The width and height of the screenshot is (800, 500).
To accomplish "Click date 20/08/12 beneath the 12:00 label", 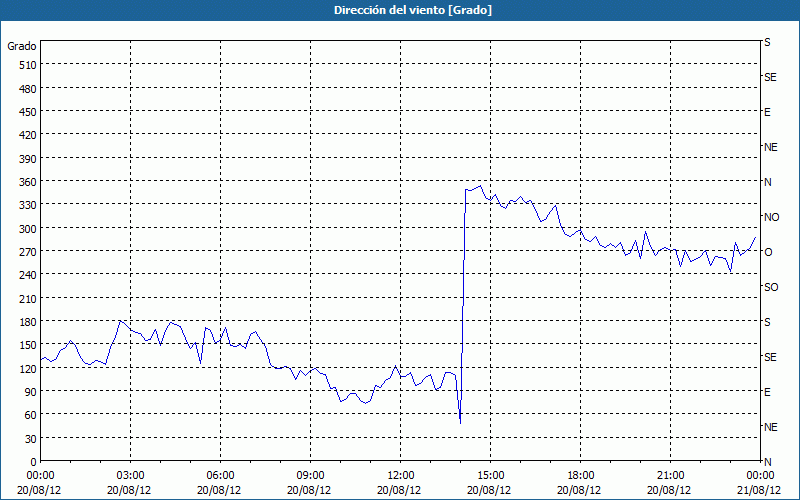I will click(x=401, y=490).
